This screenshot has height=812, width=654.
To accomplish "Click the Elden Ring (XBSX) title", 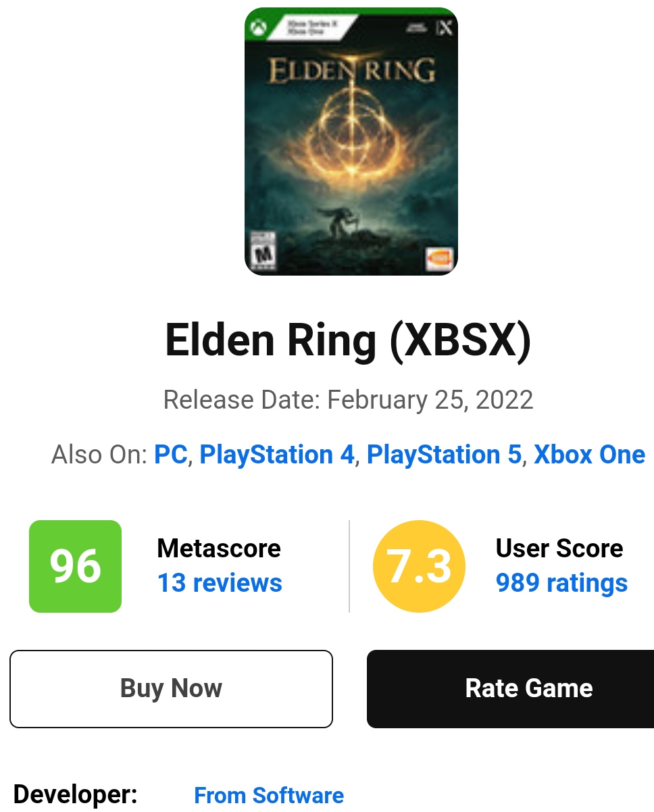I will pyautogui.click(x=348, y=340).
